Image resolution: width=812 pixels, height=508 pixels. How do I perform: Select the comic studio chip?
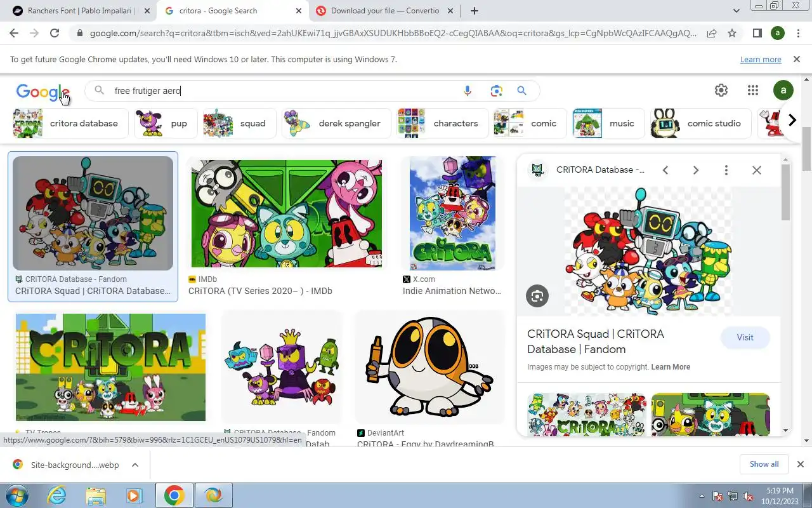click(x=700, y=123)
